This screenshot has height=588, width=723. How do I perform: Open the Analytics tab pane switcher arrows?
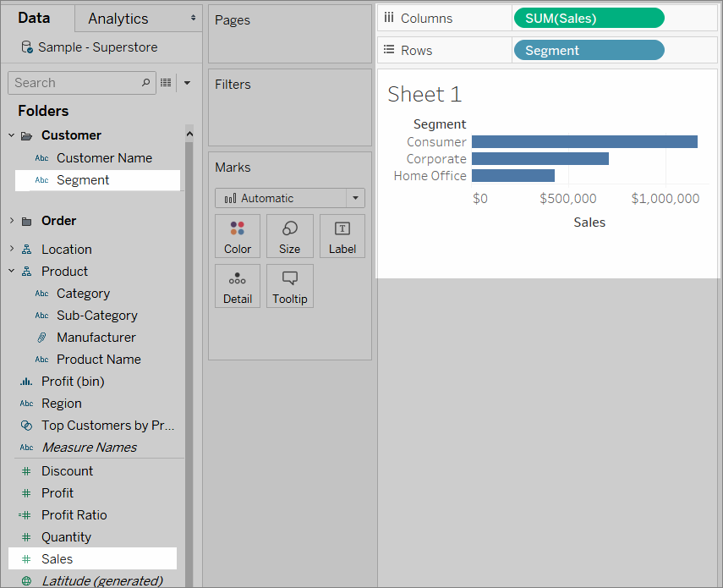point(193,18)
